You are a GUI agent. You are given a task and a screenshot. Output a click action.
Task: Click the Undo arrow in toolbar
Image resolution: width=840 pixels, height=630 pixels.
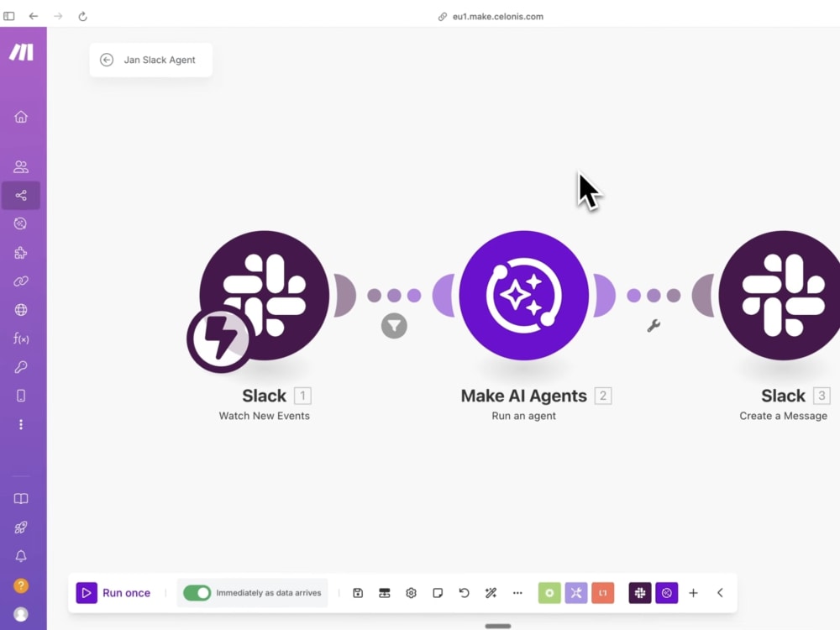464,593
